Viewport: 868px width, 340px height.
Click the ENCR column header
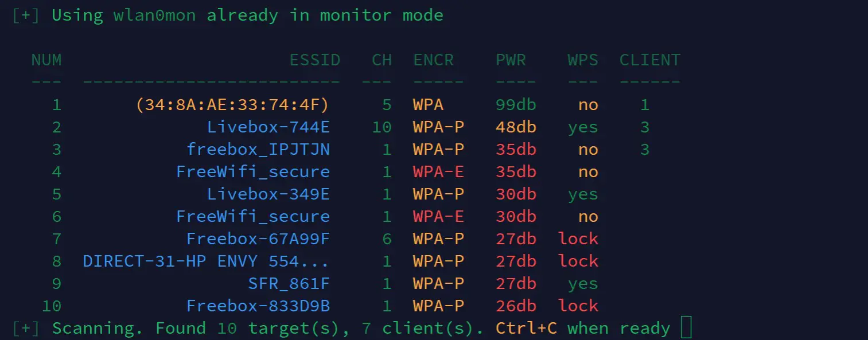(433, 60)
